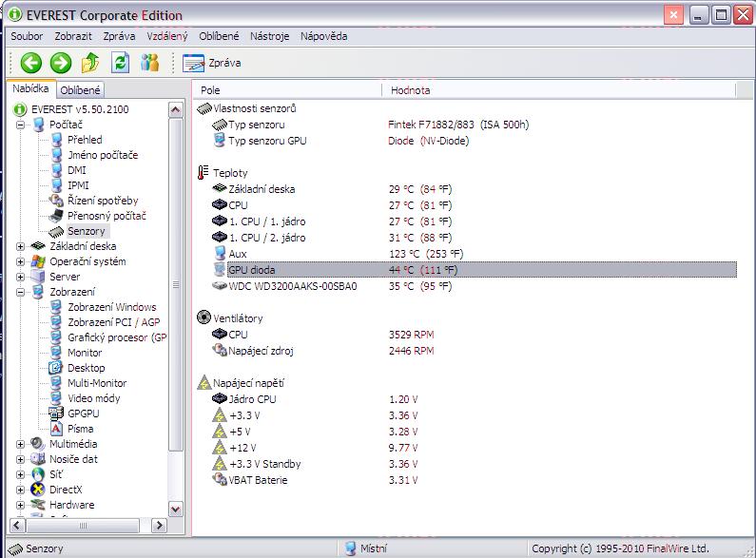Click the Pole column header
The height and width of the screenshot is (558, 756).
[x=287, y=90]
